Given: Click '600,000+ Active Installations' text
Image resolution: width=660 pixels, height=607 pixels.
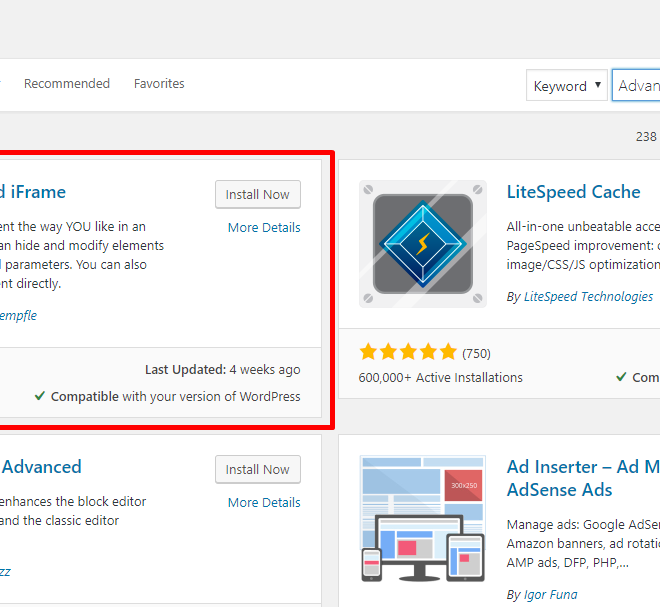Looking at the screenshot, I should [x=440, y=378].
